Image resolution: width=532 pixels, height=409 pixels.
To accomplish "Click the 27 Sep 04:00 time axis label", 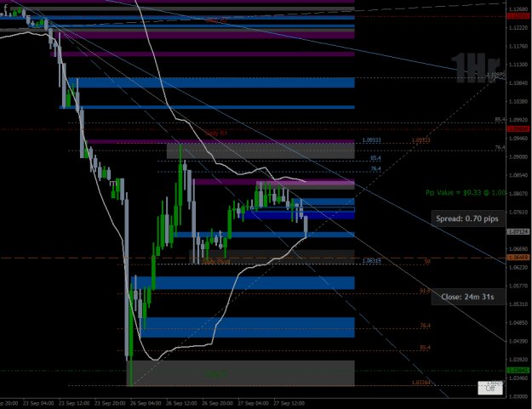I will point(253,403).
